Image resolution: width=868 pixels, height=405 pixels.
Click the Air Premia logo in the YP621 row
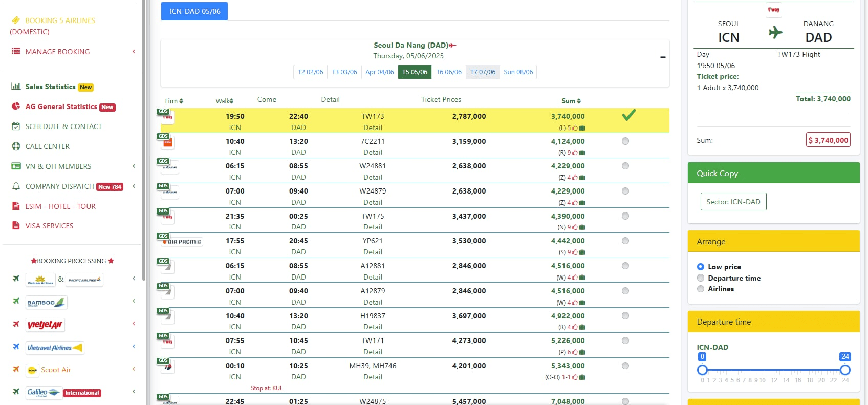pyautogui.click(x=182, y=241)
